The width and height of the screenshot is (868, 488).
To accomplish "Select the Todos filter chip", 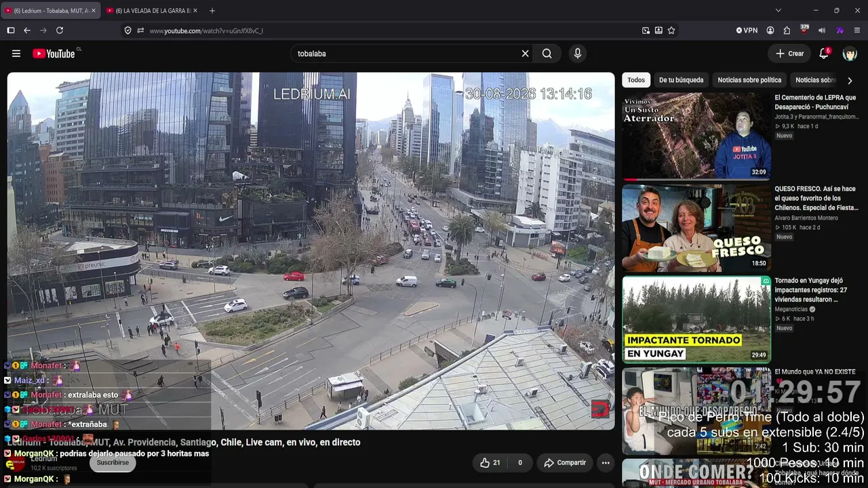I will point(636,80).
